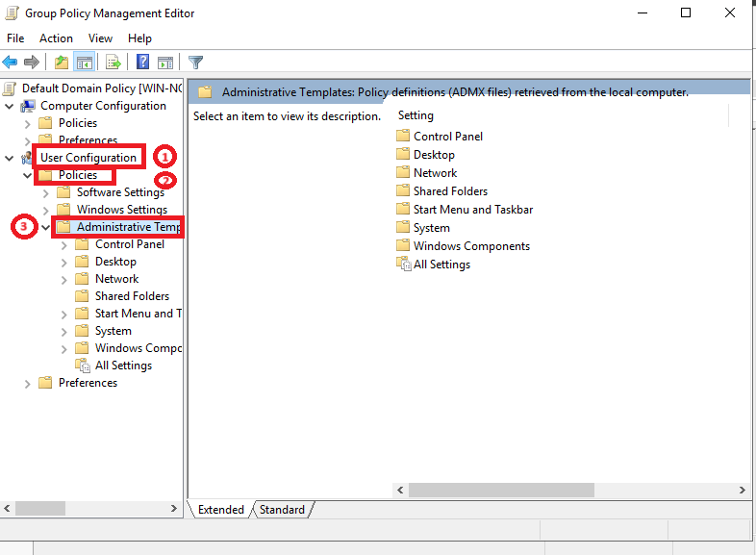Expand Windows Components tree node
Viewport: 756px width, 555px height.
coord(64,349)
